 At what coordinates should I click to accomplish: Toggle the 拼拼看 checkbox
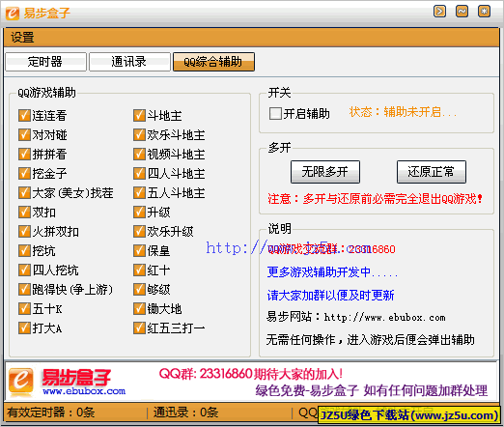tap(24, 154)
